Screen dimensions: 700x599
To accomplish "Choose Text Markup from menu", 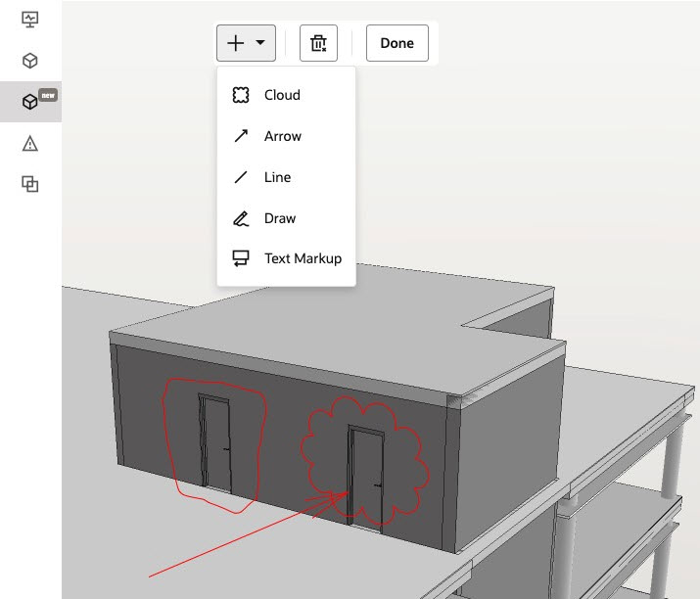I will click(286, 258).
